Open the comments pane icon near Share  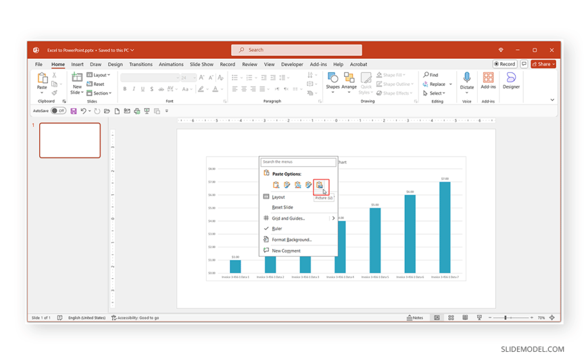click(524, 64)
